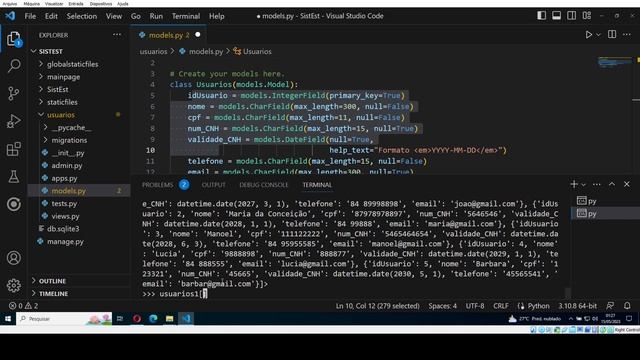Create a new terminal with plus icon
Viewport: 640px width, 360px height.
coord(574,184)
